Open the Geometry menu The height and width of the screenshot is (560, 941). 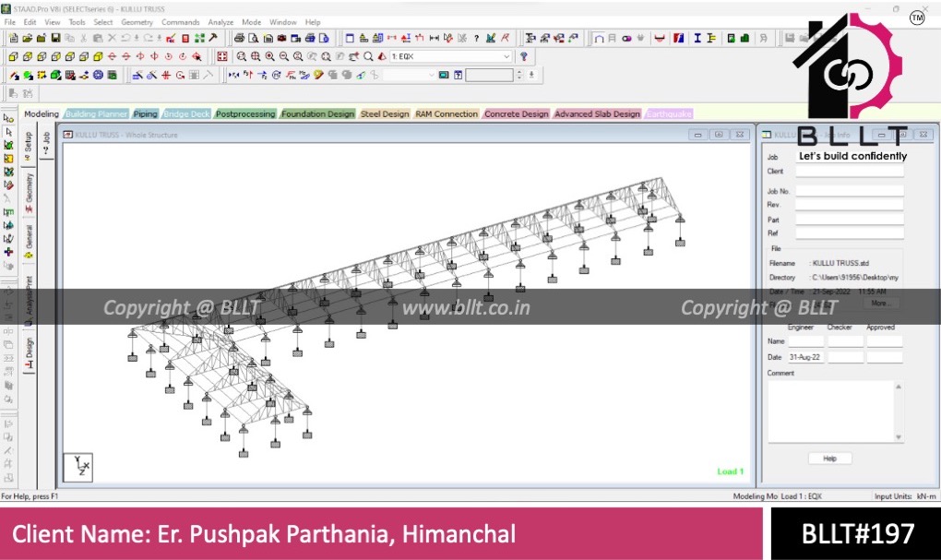137,22
